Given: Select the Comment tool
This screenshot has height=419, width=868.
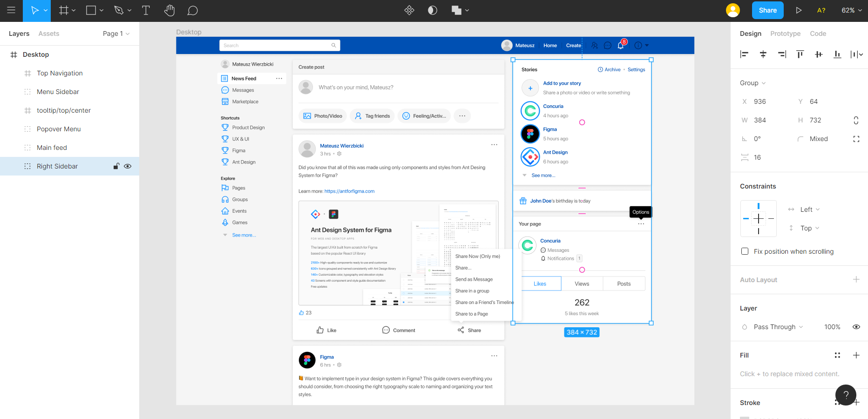Looking at the screenshot, I should tap(192, 10).
